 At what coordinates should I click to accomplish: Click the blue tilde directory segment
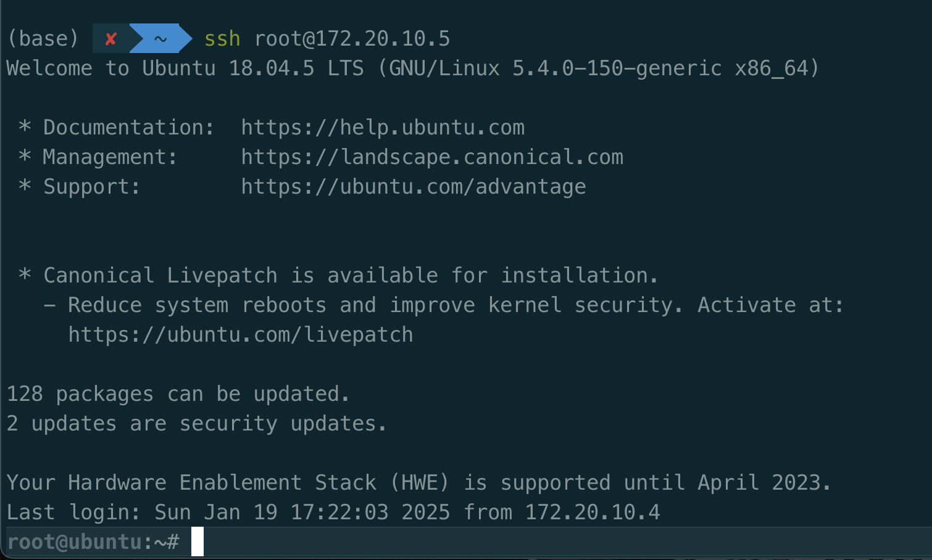coord(160,39)
